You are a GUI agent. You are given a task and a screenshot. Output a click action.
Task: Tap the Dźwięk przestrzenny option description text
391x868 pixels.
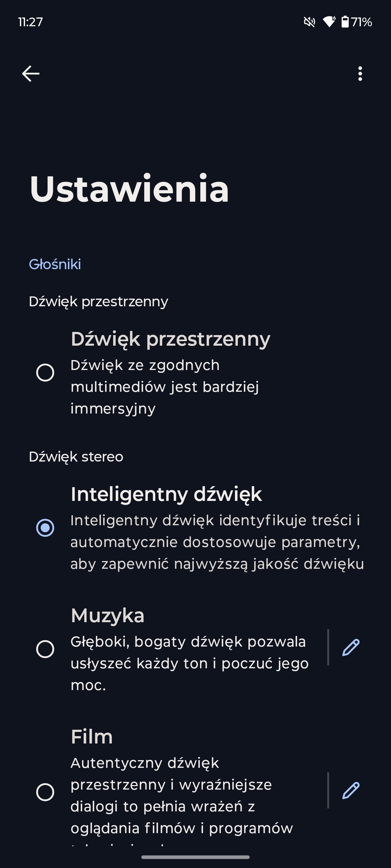[x=165, y=387]
